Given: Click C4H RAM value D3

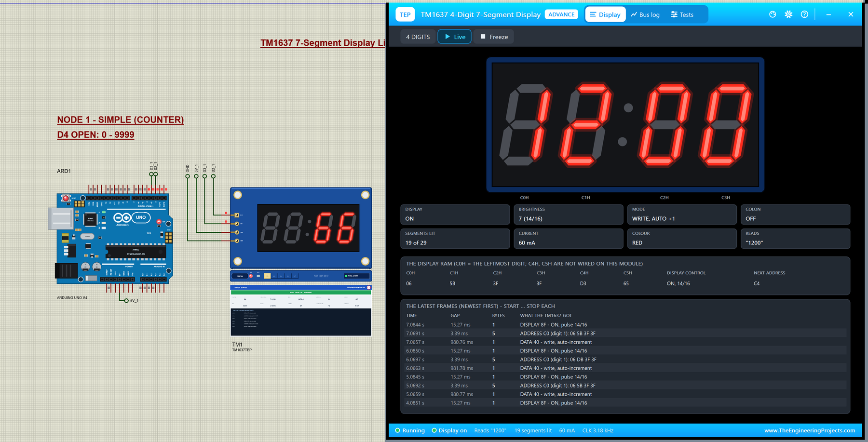Looking at the screenshot, I should [583, 283].
